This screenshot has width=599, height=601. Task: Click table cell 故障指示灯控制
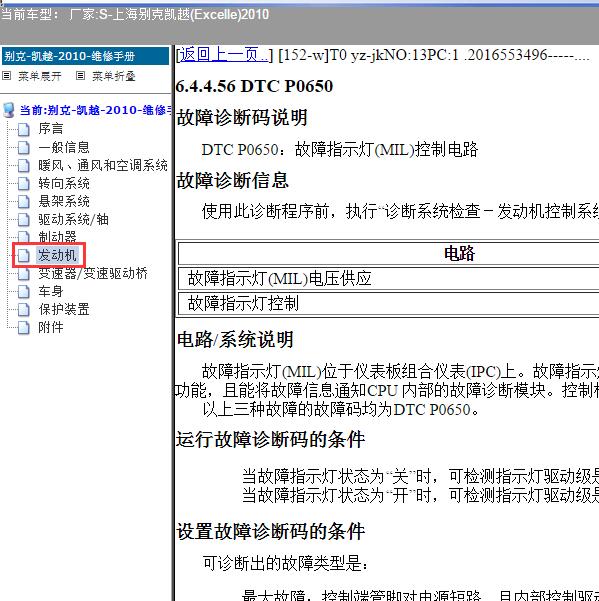389,303
